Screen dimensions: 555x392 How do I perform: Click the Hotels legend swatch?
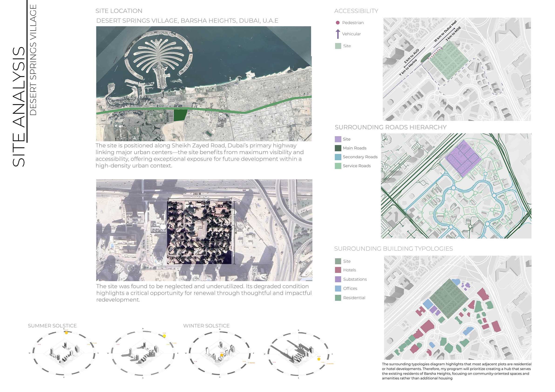pos(338,270)
